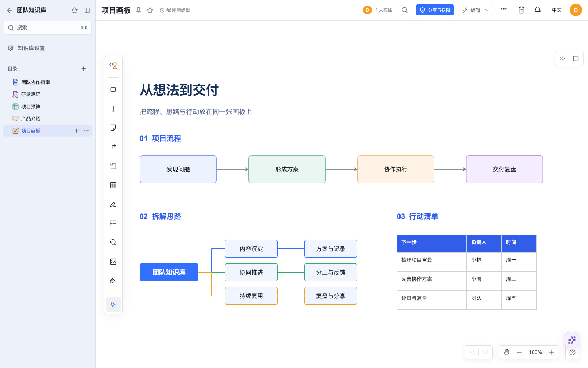The image size is (588, 368).
Task: Pin the 项目画板 document
Action: pyautogui.click(x=139, y=10)
